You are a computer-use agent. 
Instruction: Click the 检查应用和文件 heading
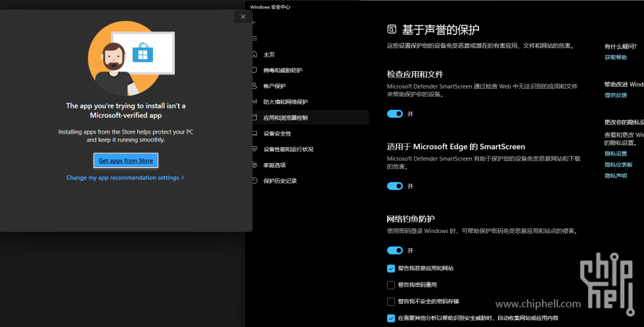click(415, 74)
